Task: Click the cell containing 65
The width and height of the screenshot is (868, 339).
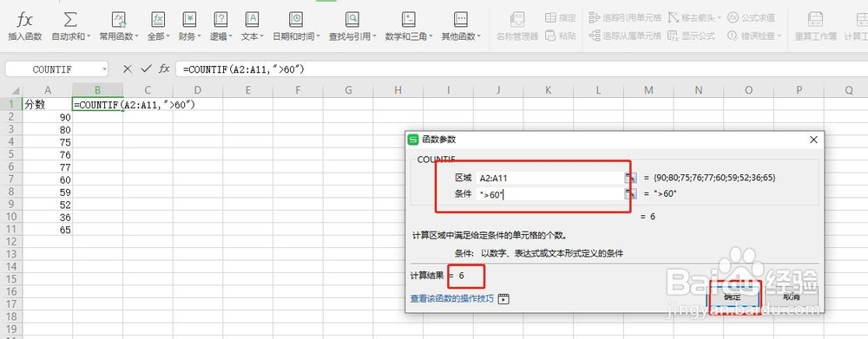Action: [x=48, y=230]
